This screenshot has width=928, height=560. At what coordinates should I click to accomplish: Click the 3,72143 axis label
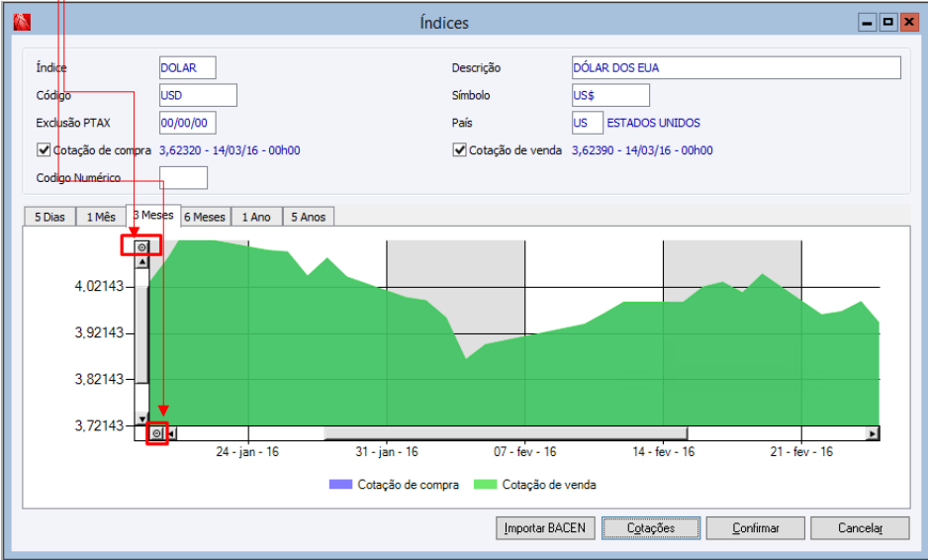coord(99,425)
